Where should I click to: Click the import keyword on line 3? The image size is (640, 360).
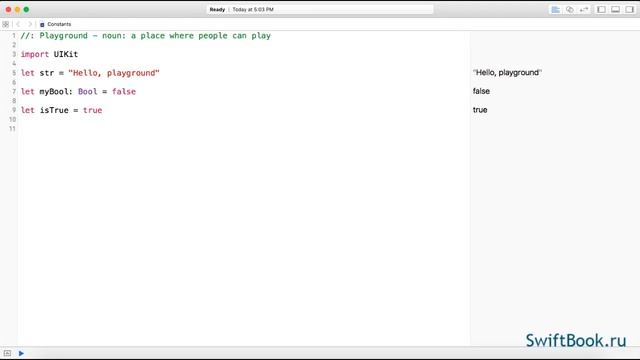point(35,54)
